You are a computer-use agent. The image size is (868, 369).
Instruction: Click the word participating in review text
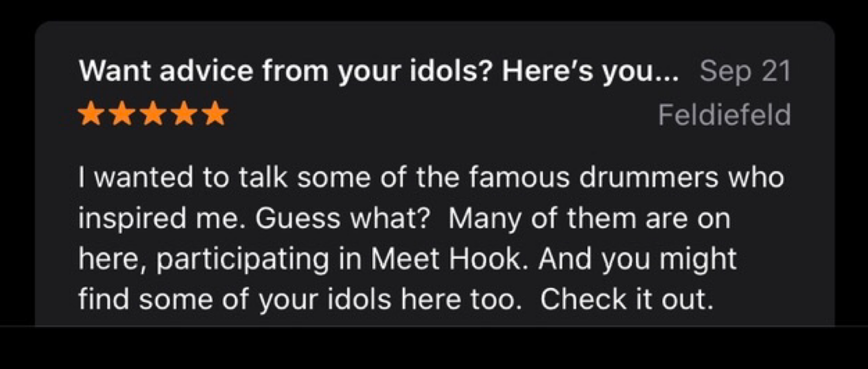coord(243,260)
